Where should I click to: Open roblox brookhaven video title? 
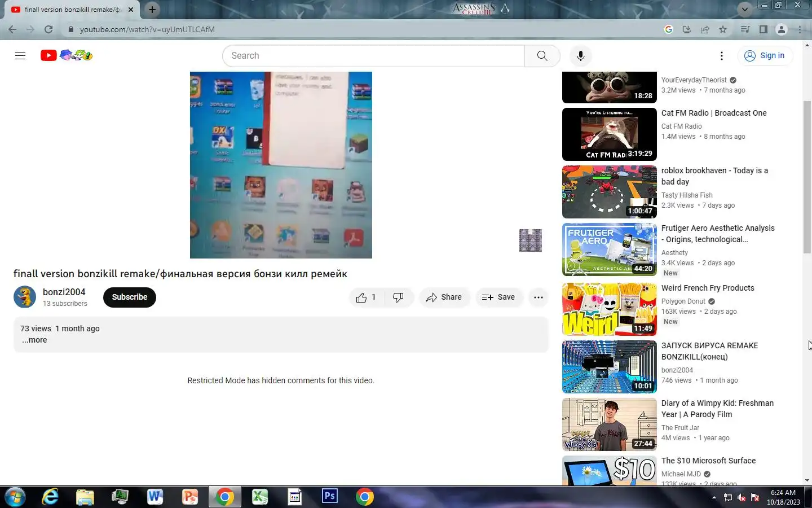(714, 176)
